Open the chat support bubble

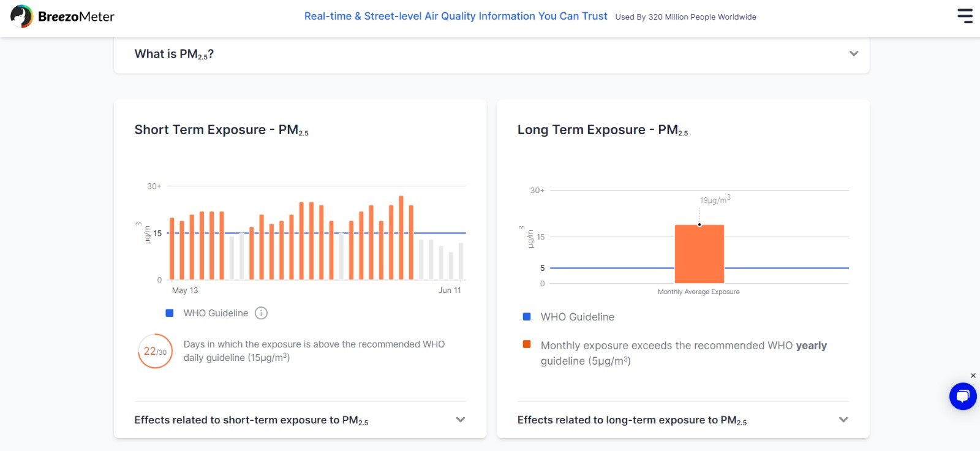(x=963, y=396)
